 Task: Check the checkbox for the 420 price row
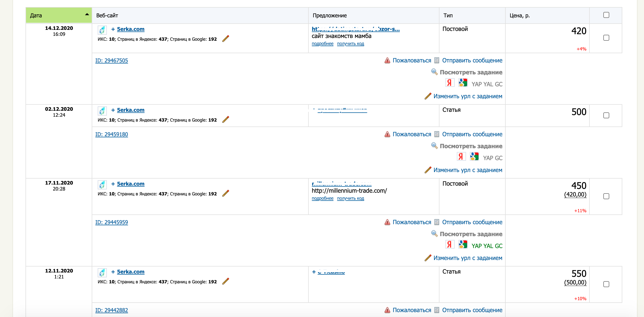pos(606,38)
